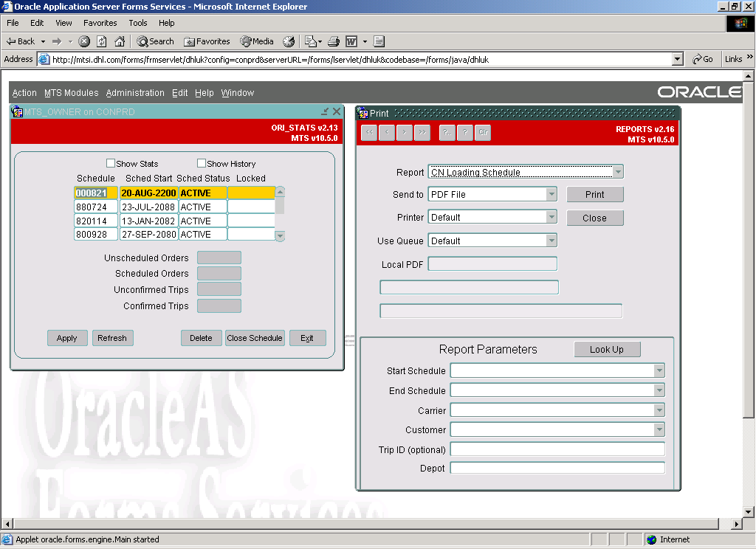Enable the Show Stats checkbox
Viewport: 756px width, 549px height.
111,163
